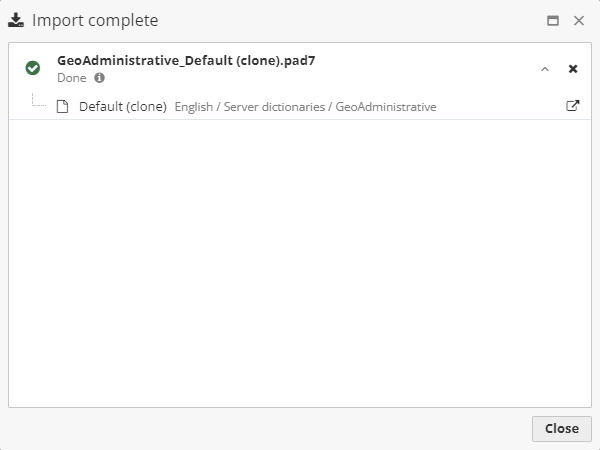
Task: Open Default (clone) via external link icon
Action: 573,106
